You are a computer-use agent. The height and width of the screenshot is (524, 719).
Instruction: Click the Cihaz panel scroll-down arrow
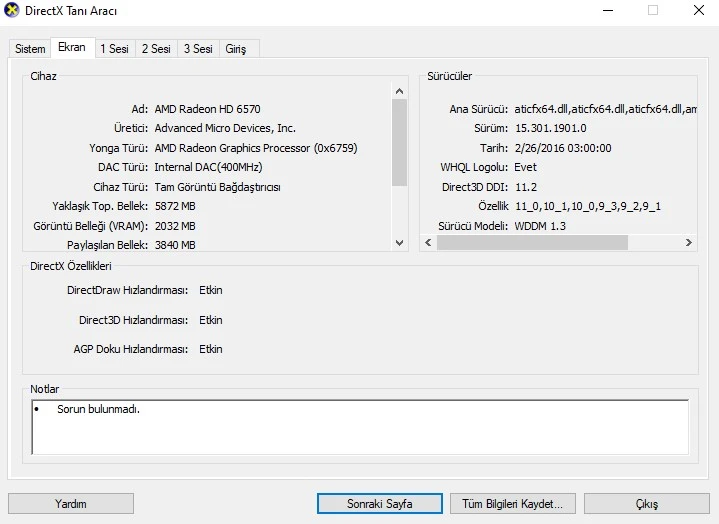coord(399,243)
